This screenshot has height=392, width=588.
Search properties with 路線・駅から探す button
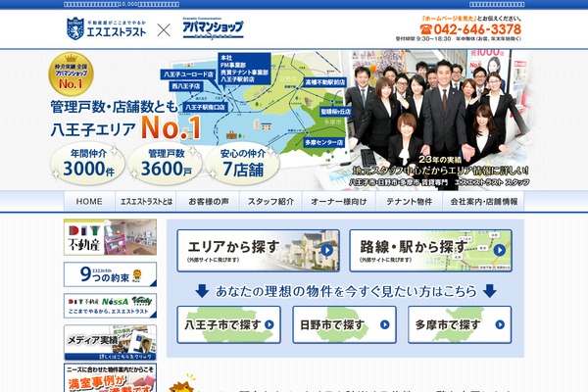coord(430,251)
